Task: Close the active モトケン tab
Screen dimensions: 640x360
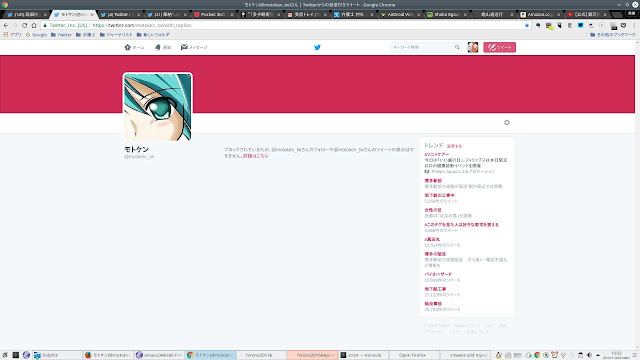Action: 92,14
